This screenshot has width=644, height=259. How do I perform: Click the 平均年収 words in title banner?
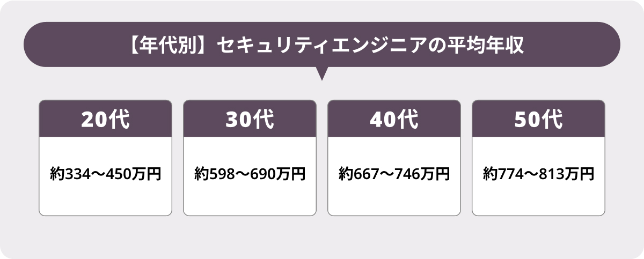click(479, 46)
